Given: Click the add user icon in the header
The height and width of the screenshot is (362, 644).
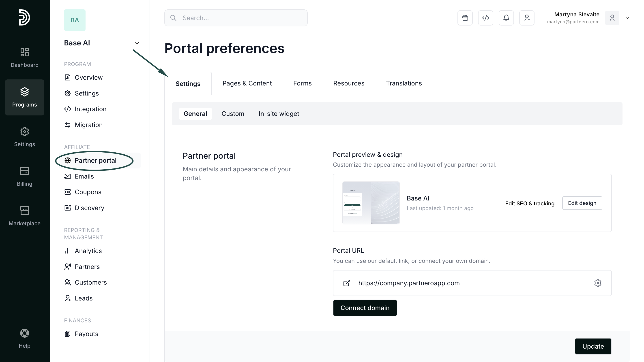Looking at the screenshot, I should click(x=527, y=18).
